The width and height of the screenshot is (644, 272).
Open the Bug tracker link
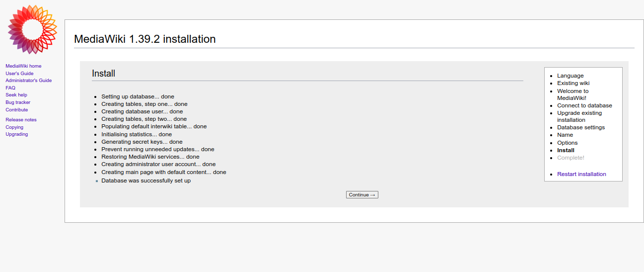(18, 102)
